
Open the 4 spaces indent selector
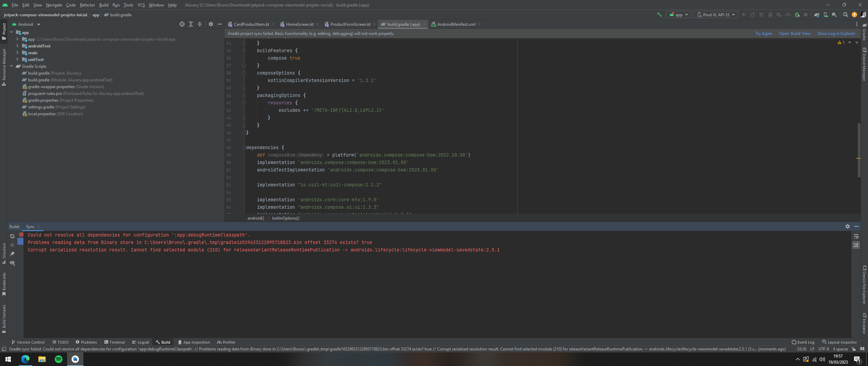pos(840,349)
